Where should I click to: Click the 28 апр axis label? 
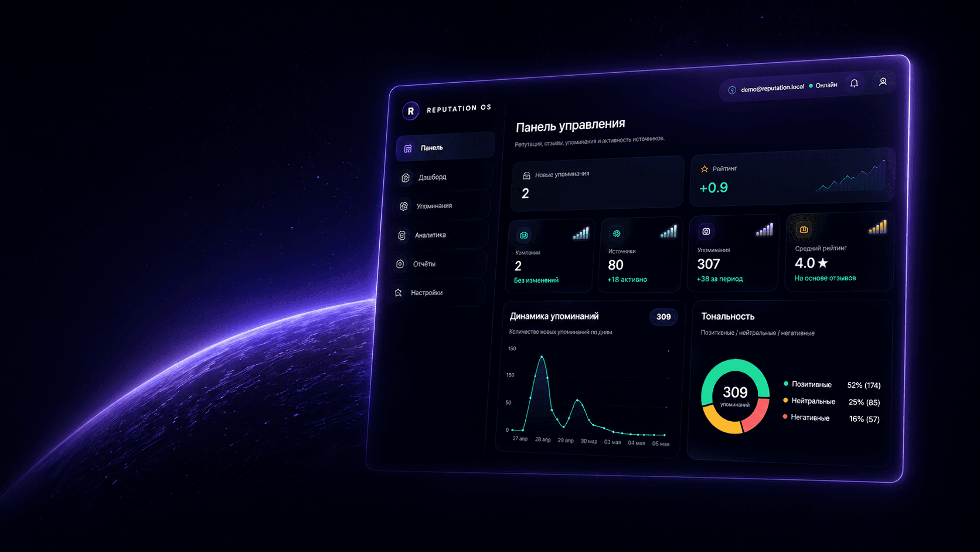[x=543, y=439]
